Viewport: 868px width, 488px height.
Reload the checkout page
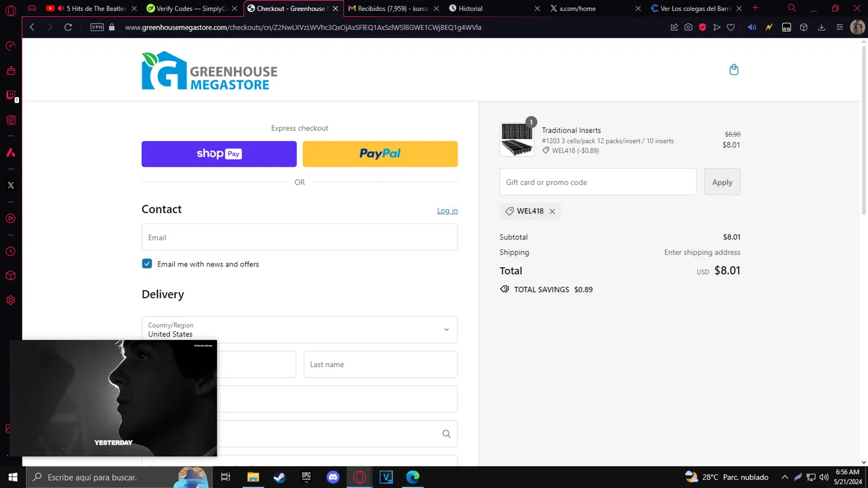pyautogui.click(x=68, y=27)
